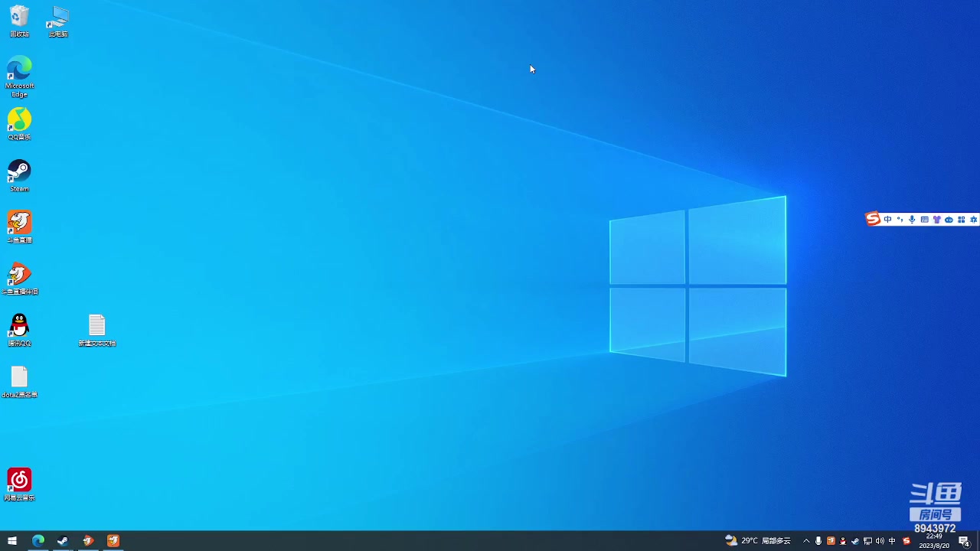980x551 pixels.
Task: Toggle punctuation mode on Sogou toolbar
Action: click(x=900, y=220)
